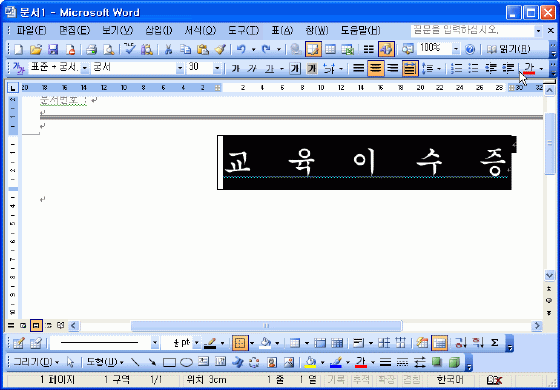Open the 삽입(I) menu
The width and height of the screenshot is (560, 390).
tap(159, 30)
